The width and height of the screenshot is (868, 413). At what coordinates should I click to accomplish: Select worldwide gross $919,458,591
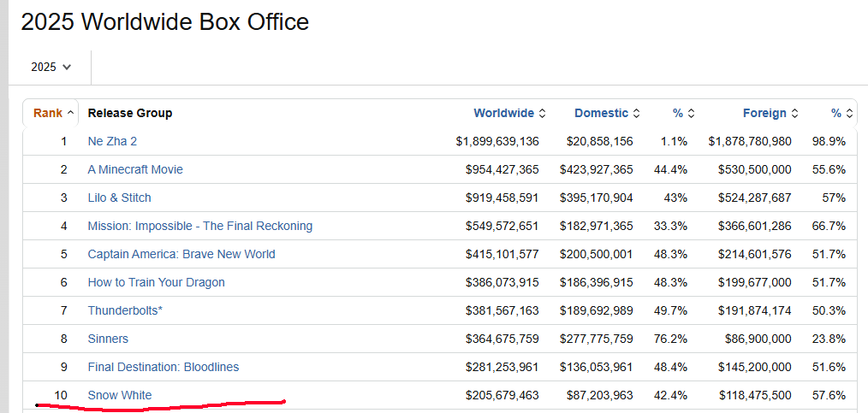click(x=502, y=198)
